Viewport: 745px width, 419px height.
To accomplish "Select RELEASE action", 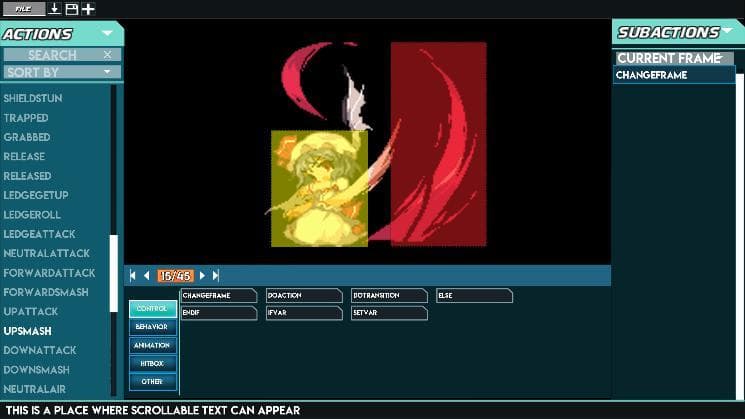I will tap(24, 157).
